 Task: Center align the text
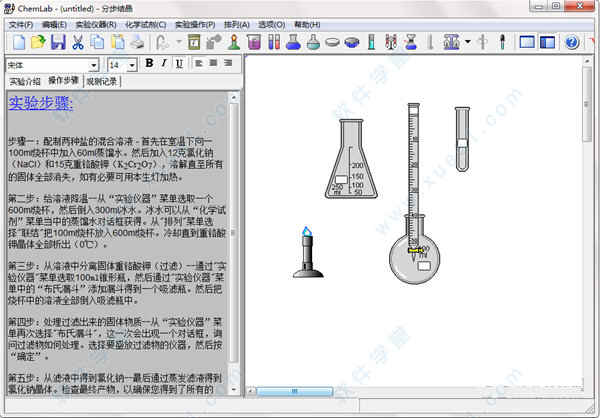point(214,63)
